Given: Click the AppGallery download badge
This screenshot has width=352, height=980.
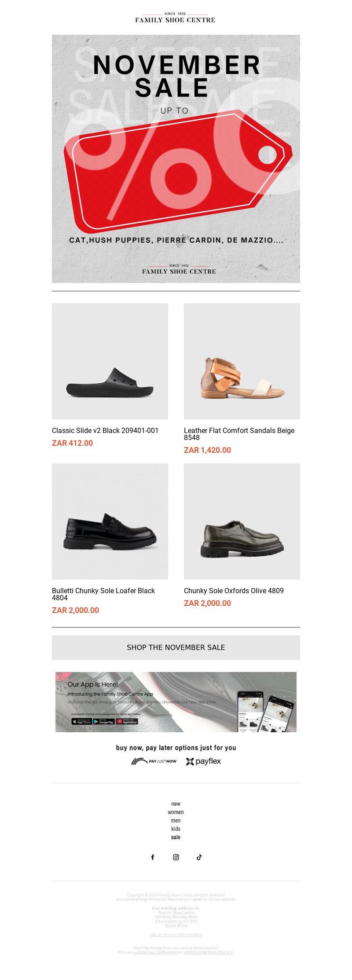Looking at the screenshot, I should (127, 722).
